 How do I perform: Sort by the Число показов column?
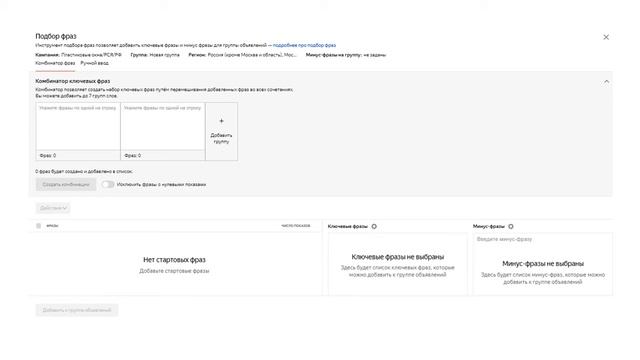296,226
